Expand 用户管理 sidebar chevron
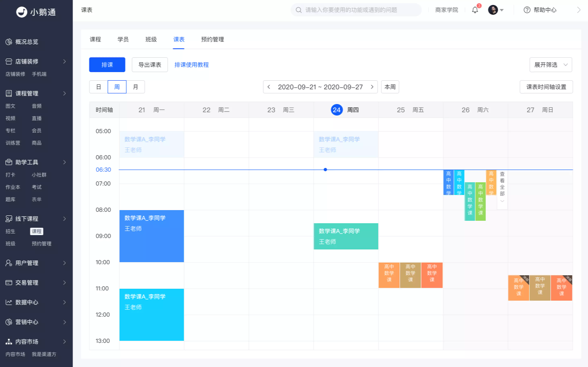This screenshot has width=588, height=367. (x=64, y=263)
